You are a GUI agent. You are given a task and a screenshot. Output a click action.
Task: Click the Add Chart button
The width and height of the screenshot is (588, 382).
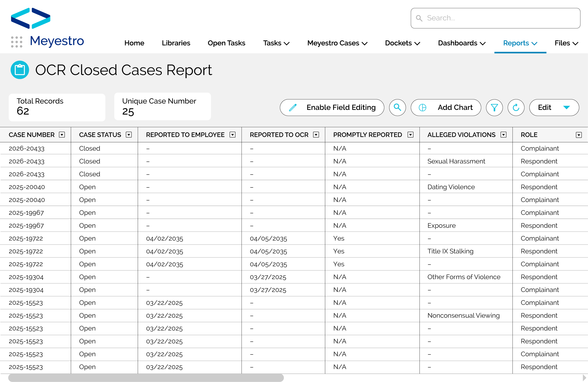[446, 108]
